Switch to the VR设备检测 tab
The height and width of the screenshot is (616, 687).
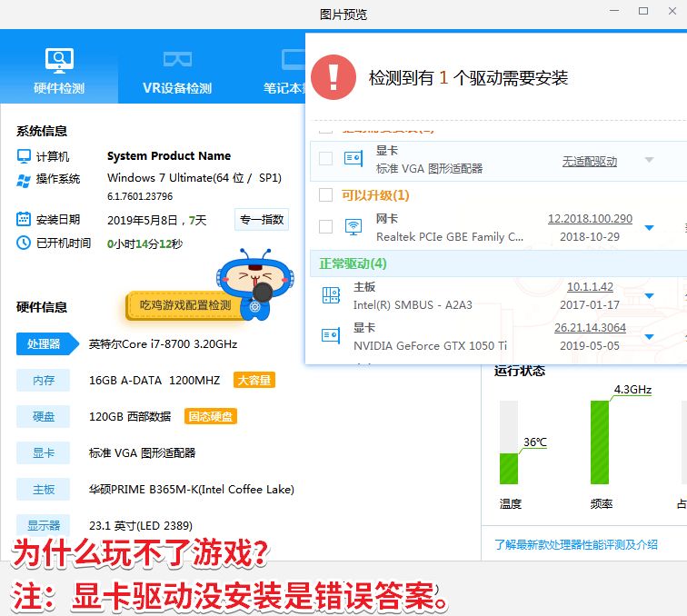point(177,66)
